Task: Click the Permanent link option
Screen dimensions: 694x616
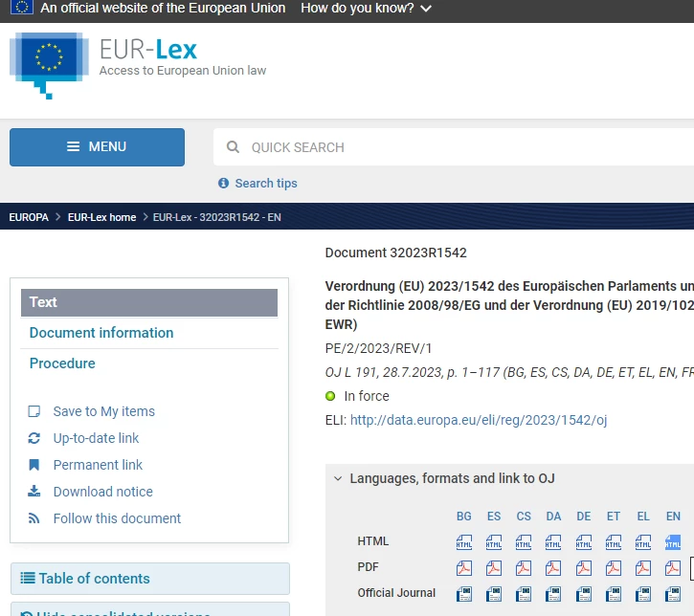Action: point(98,465)
